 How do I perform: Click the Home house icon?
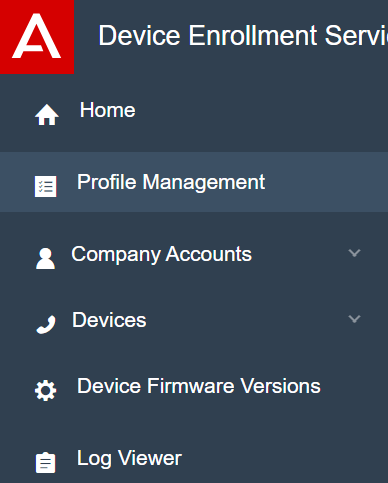[x=47, y=115]
